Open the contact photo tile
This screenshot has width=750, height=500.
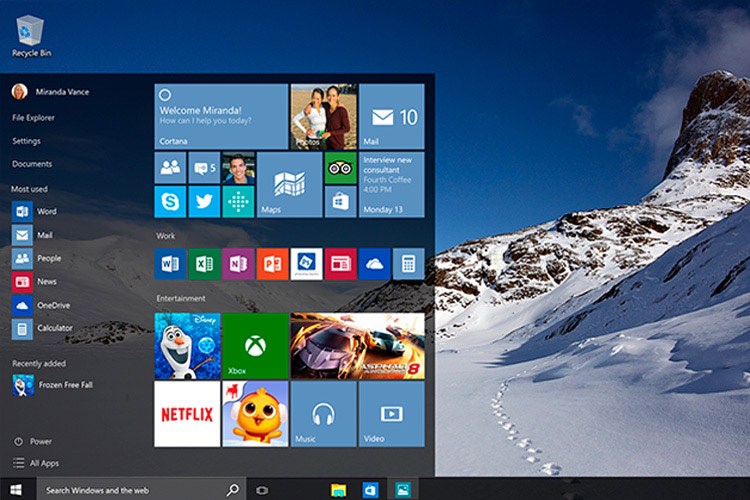(238, 167)
